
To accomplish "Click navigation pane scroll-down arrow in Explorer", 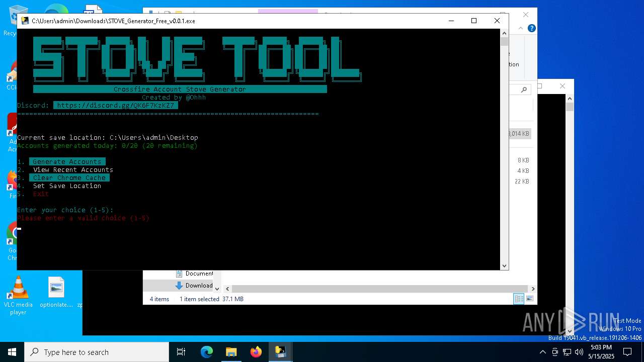I will [217, 289].
